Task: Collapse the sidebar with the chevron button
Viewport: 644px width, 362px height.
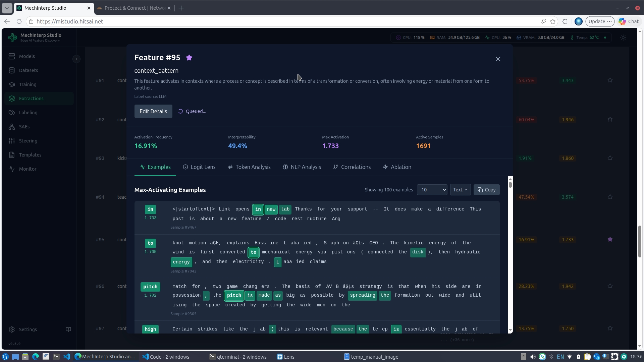Action: 76,59
